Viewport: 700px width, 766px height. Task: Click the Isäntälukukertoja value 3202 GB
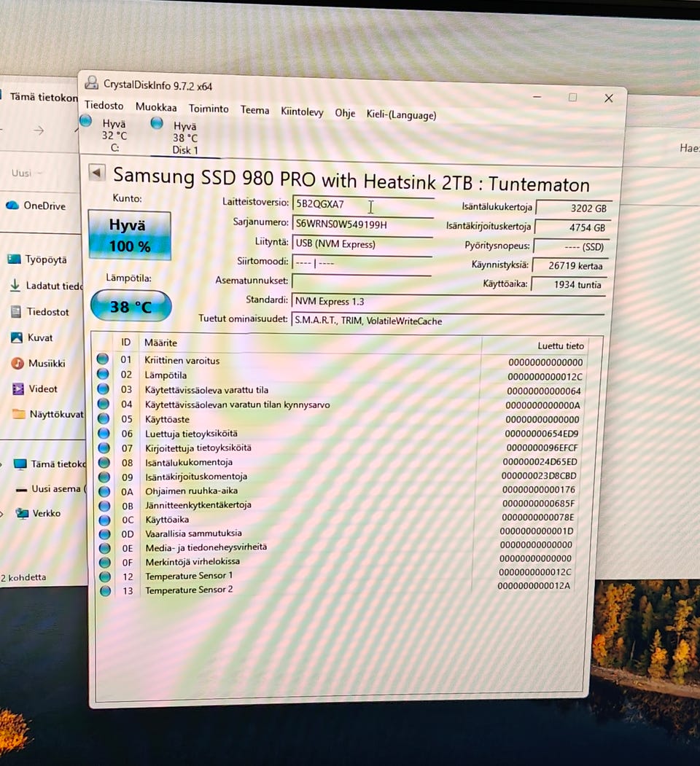(x=572, y=208)
